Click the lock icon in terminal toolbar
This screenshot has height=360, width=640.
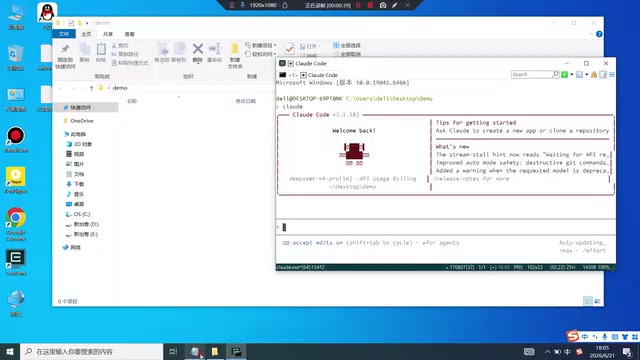pyautogui.click(x=594, y=75)
